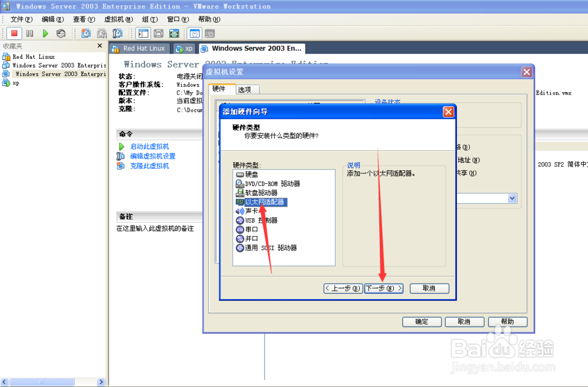Click 下一步(N) in the wizard
Screen dimensions: 588x387
pos(384,288)
